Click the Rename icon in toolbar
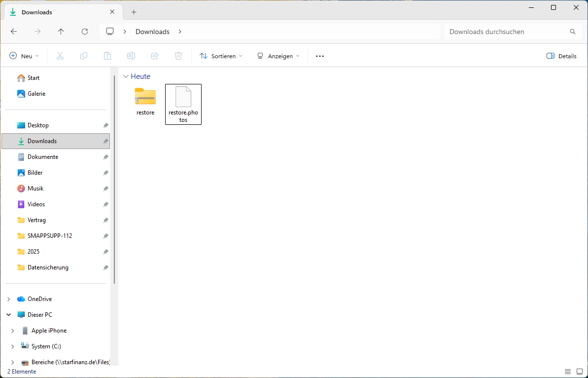This screenshot has width=588, height=378. tap(131, 56)
